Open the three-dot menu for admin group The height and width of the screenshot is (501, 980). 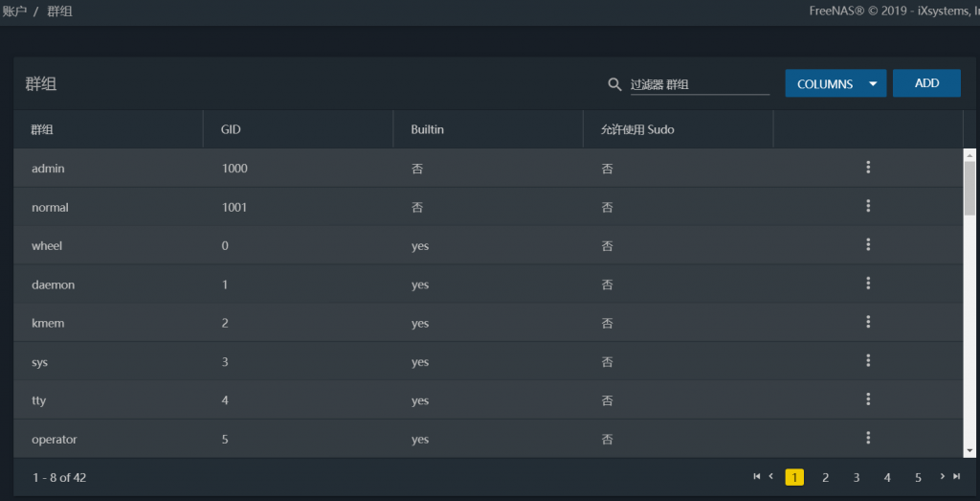pos(868,168)
